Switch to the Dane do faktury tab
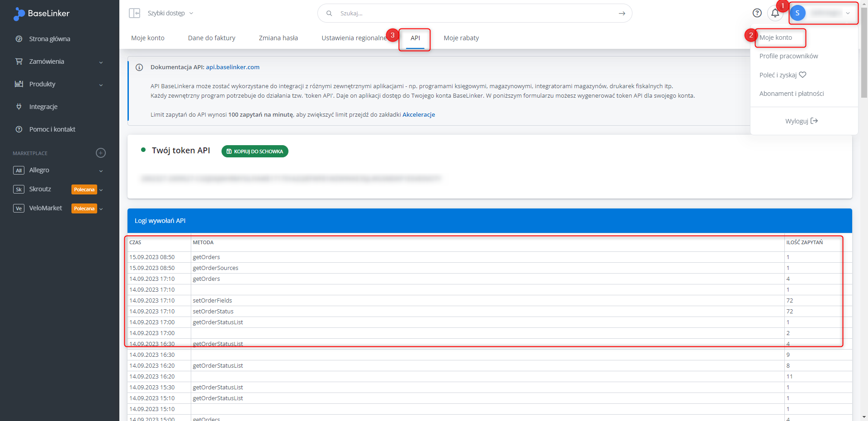 (x=212, y=38)
